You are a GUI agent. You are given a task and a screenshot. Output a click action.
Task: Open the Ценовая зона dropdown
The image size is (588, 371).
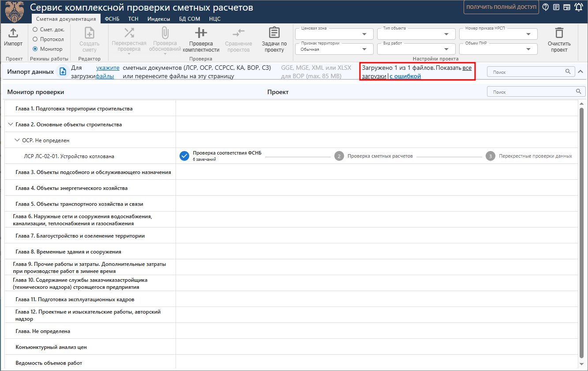334,34
